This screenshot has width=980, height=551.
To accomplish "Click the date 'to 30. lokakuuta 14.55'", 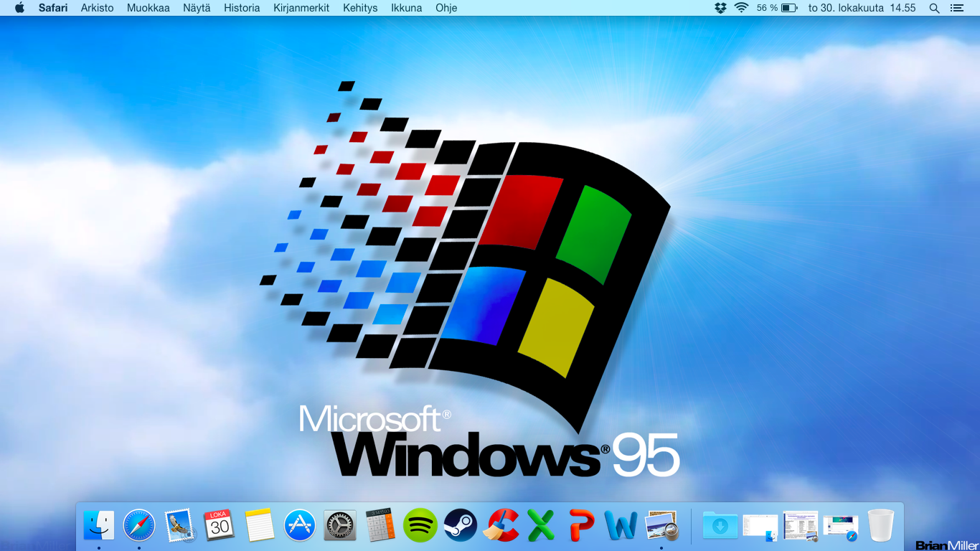I will click(x=862, y=8).
